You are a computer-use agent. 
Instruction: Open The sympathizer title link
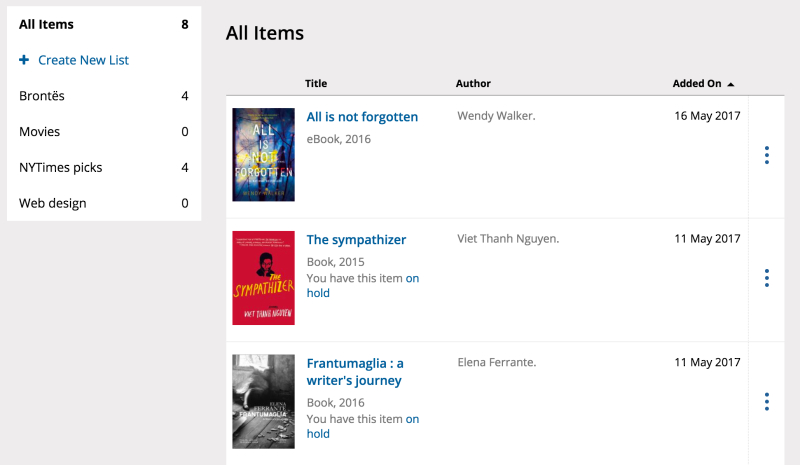coord(356,240)
